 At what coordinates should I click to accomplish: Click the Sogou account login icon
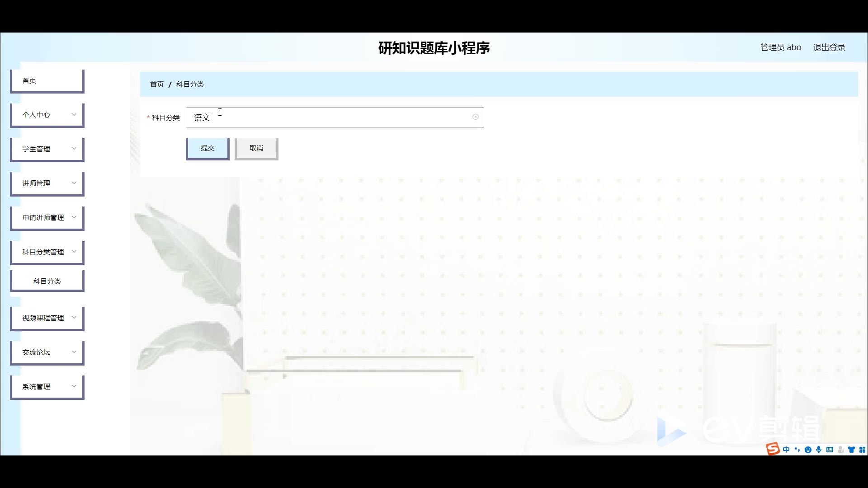(x=840, y=450)
